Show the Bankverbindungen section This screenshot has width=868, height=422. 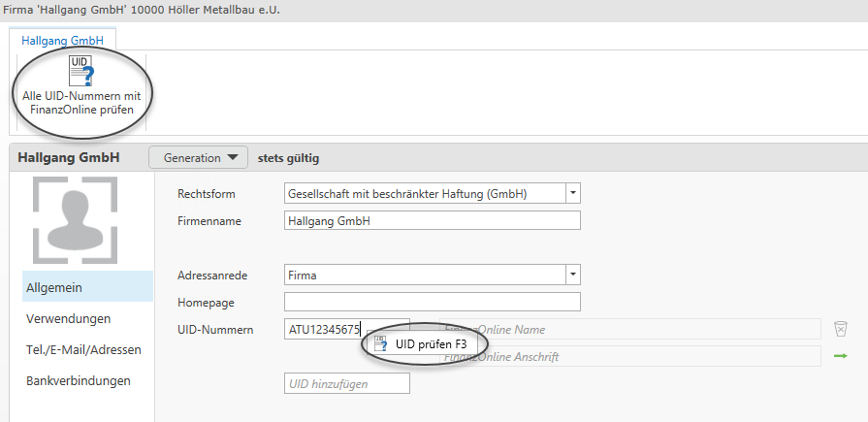click(79, 380)
